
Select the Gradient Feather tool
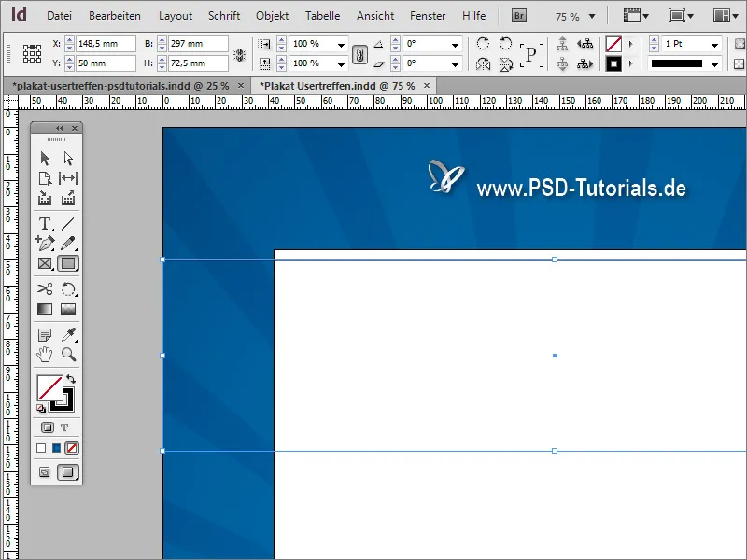tap(68, 309)
